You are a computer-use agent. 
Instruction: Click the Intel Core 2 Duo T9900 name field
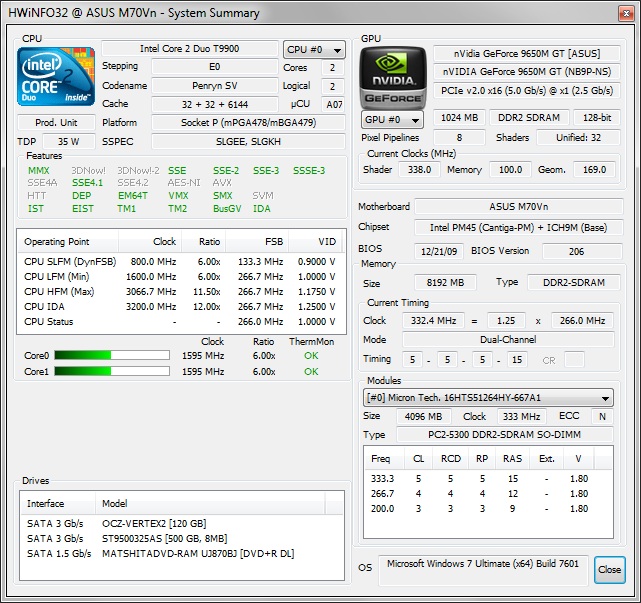(x=188, y=49)
